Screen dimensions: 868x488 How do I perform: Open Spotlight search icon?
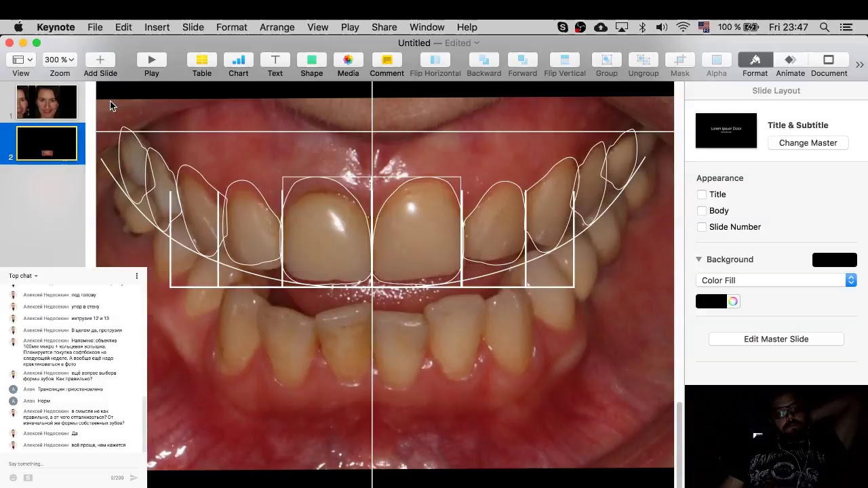point(825,27)
